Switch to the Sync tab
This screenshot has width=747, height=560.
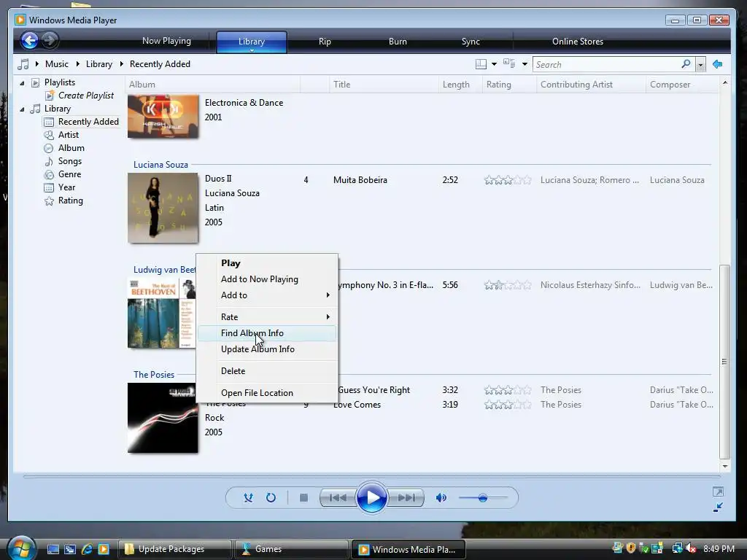click(471, 42)
